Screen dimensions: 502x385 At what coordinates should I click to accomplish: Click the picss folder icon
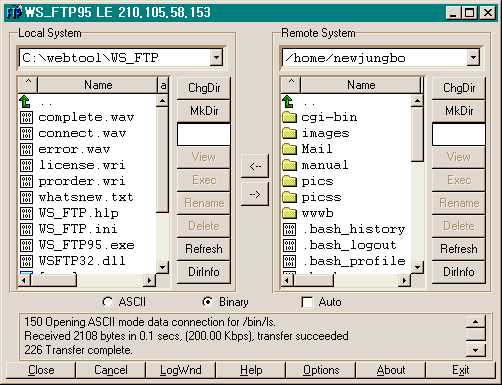click(x=289, y=197)
